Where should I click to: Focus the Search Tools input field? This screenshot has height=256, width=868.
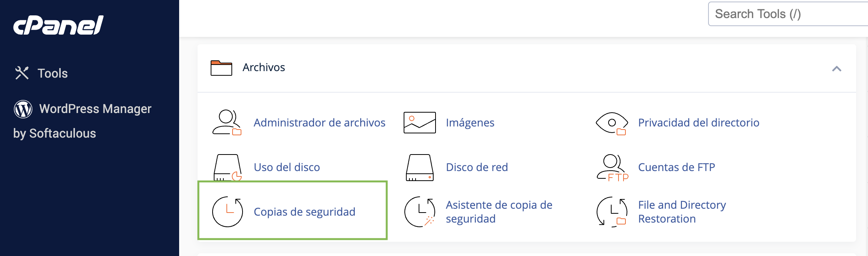tap(788, 14)
